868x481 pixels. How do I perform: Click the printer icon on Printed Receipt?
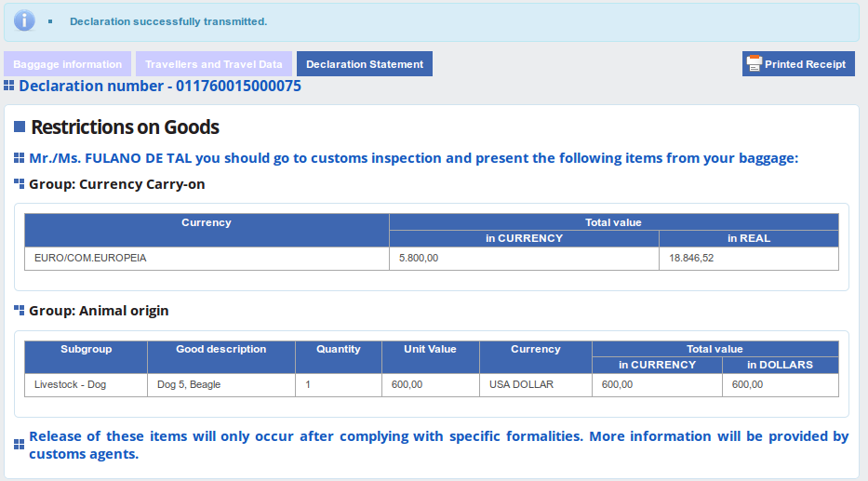754,64
